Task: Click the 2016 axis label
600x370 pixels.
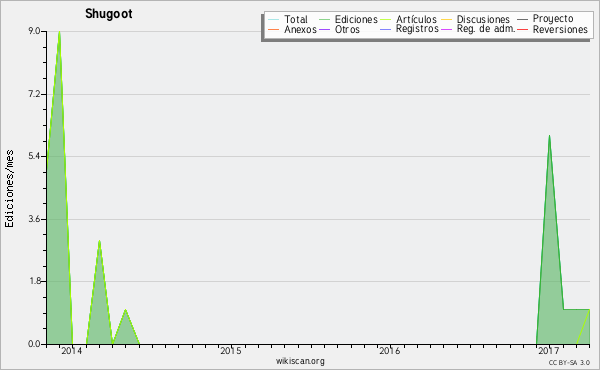Action: point(390,350)
